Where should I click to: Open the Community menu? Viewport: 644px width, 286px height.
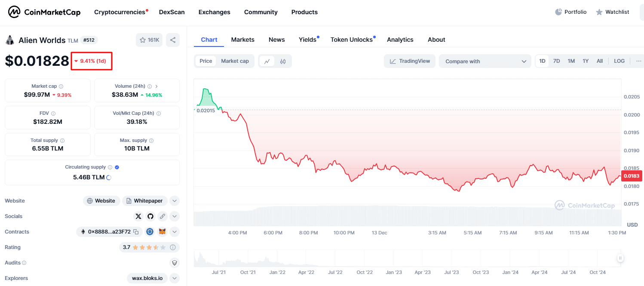(261, 12)
